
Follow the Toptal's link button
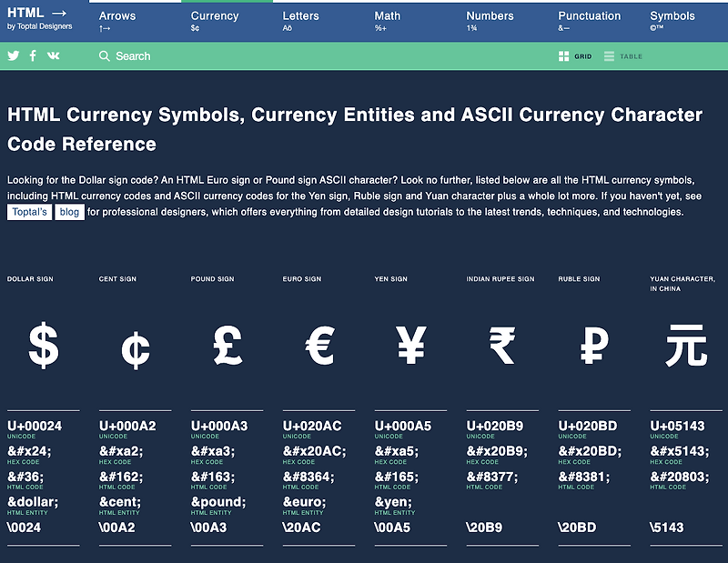tap(29, 212)
